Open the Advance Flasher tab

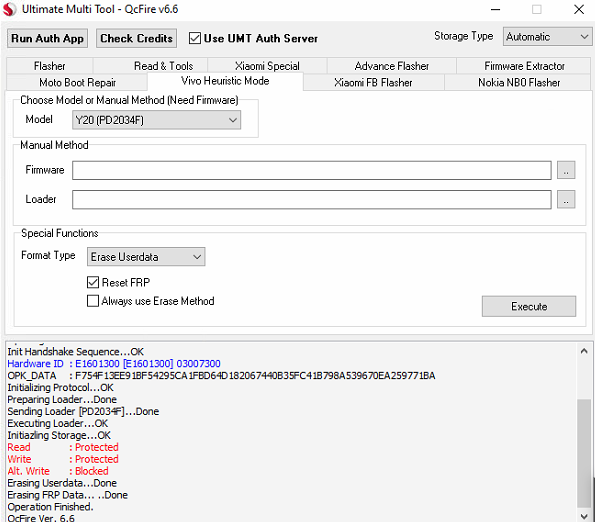392,66
